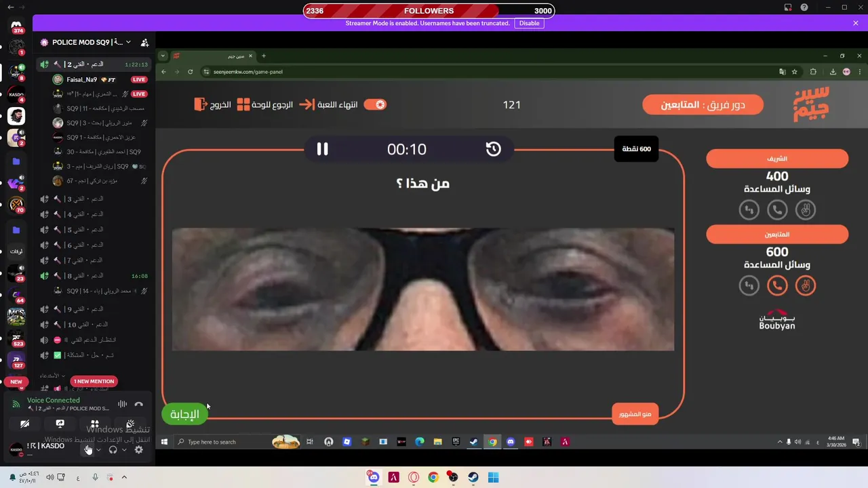The height and width of the screenshot is (488, 868).
Task: Jump to 1 NEW MENTION pill
Action: (x=94, y=382)
